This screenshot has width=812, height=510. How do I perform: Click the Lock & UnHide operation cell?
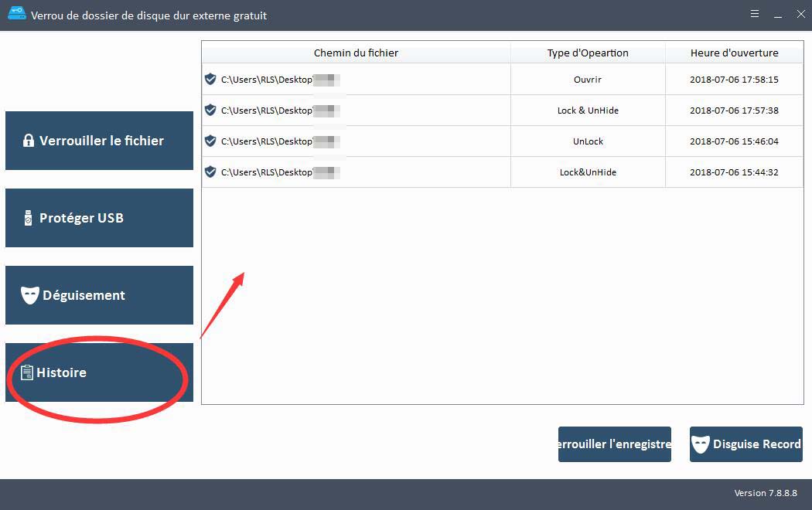(x=588, y=110)
